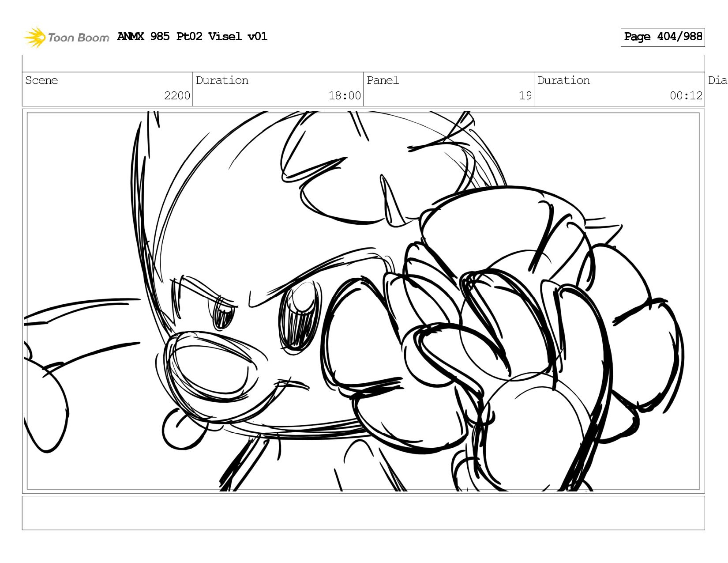
Task: Select the panel number '19'
Action: pos(525,95)
